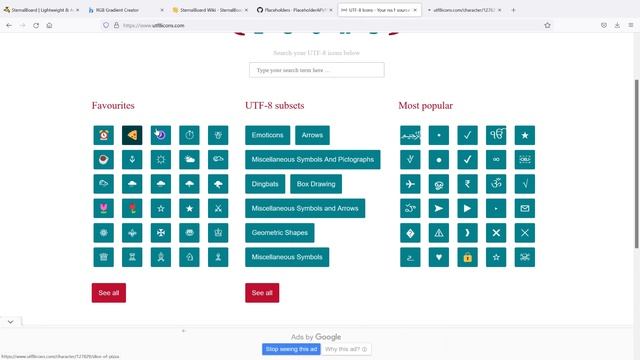
Task: Select the yellow padlock icon
Action: [x=467, y=257]
